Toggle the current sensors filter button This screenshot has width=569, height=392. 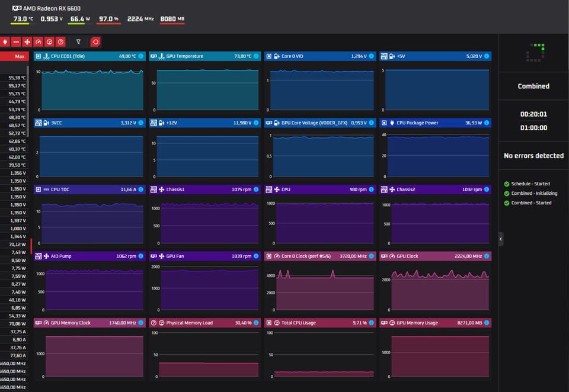[x=16, y=42]
